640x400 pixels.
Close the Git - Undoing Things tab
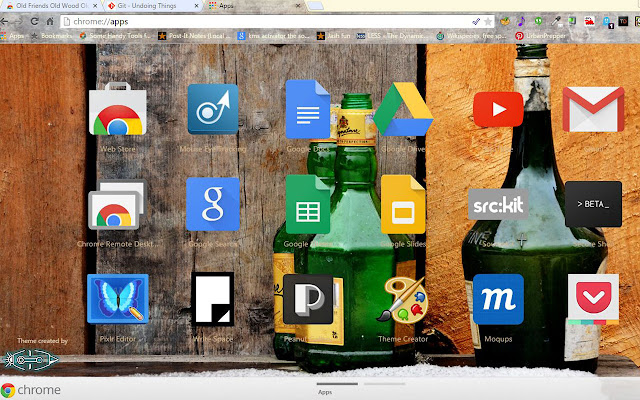coord(196,6)
